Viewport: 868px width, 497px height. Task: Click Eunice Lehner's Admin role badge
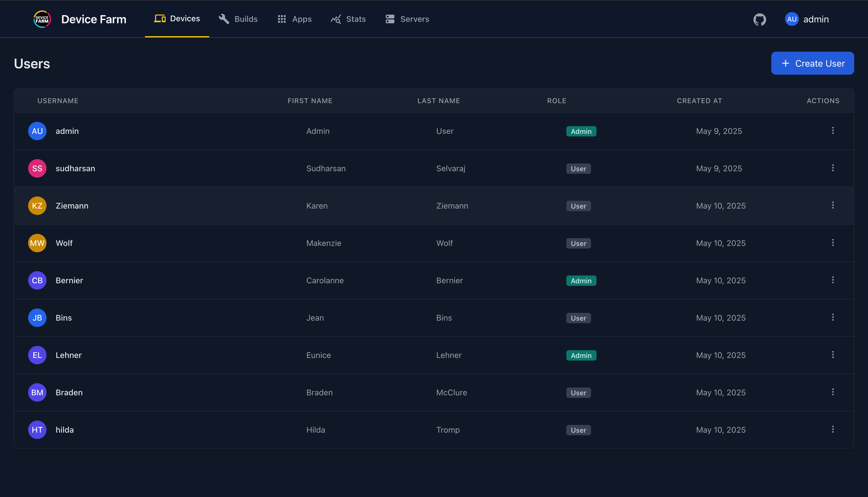pos(581,355)
